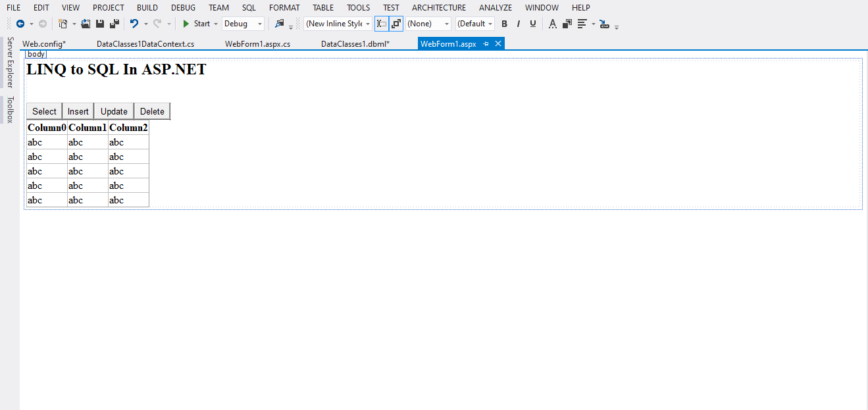The width and height of the screenshot is (868, 410).
Task: Open the ARCHITECTURE menu
Action: 439,8
